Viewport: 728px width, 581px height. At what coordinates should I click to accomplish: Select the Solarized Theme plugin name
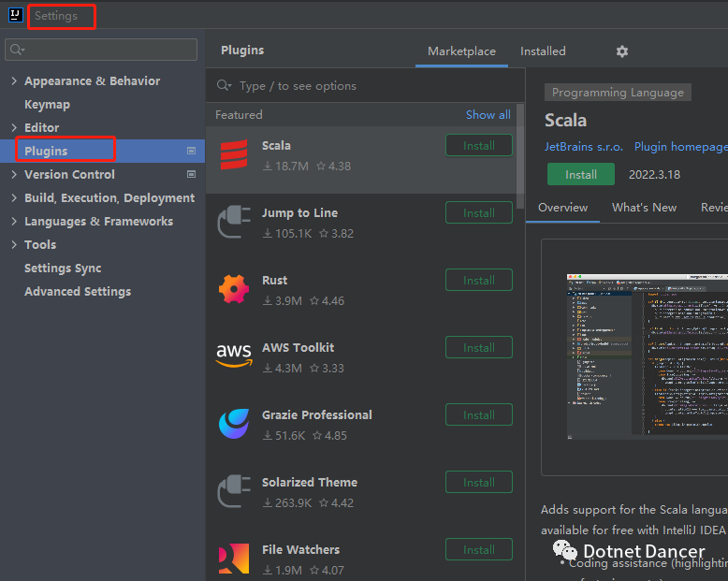point(310,482)
